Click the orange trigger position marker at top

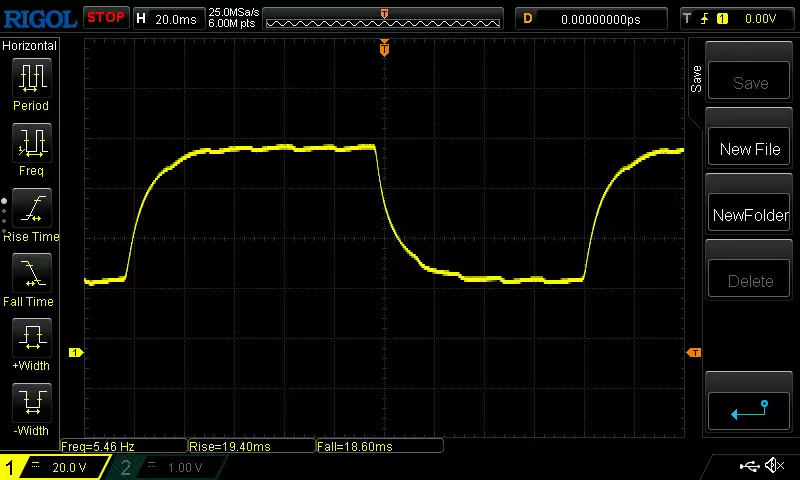(384, 48)
